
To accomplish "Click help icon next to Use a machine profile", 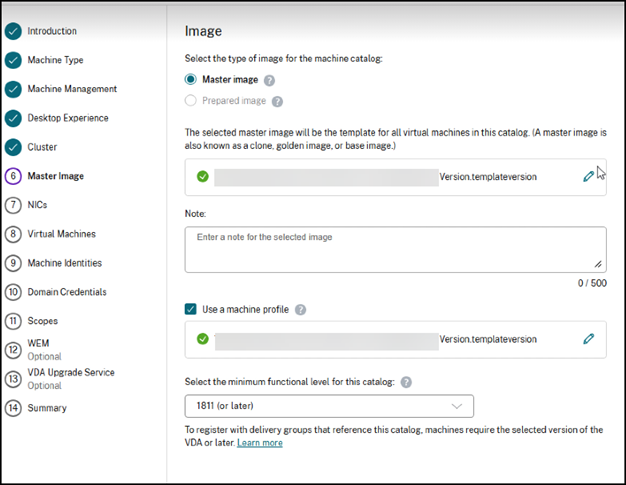I will 300,310.
